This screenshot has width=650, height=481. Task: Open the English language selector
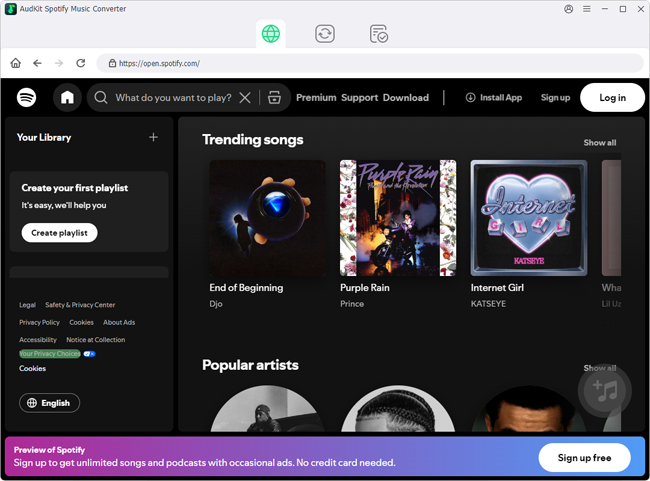[x=49, y=403]
